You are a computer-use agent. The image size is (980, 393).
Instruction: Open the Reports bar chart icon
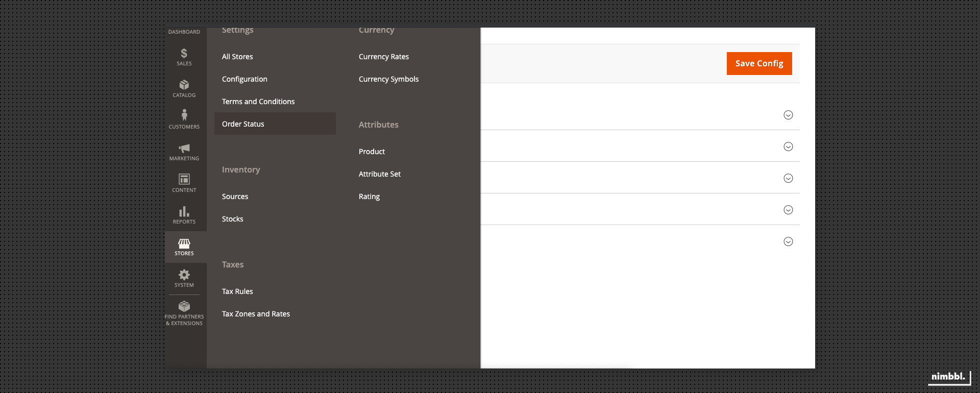click(x=184, y=211)
